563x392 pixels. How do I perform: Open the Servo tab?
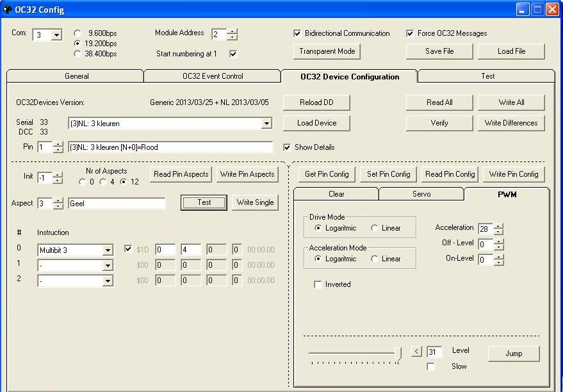click(x=421, y=194)
